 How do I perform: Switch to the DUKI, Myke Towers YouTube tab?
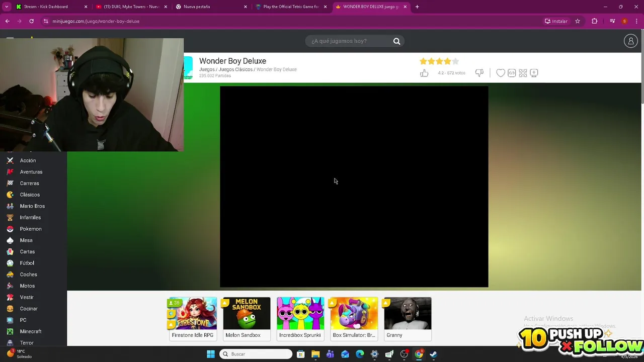131,7
